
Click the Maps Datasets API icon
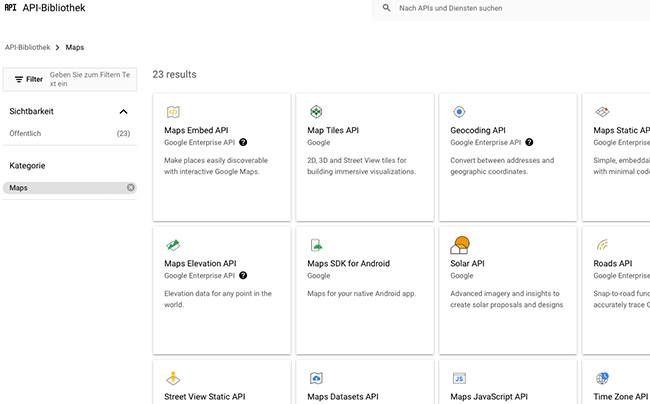316,378
